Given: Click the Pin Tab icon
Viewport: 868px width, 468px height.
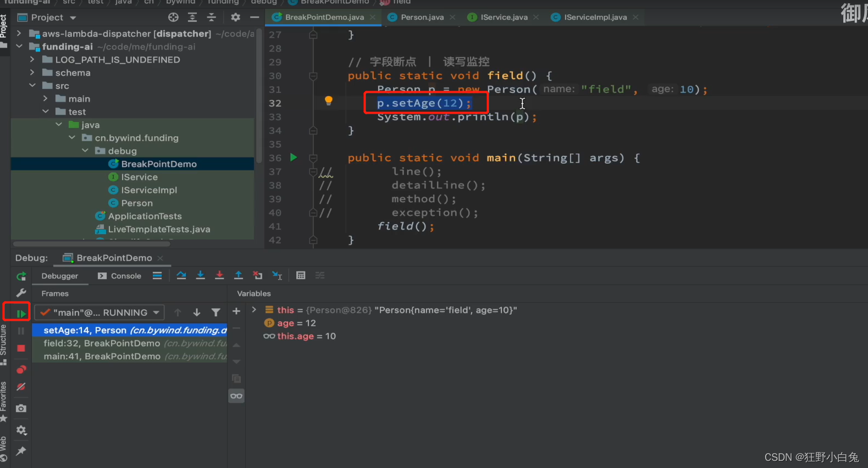Looking at the screenshot, I should coord(21,451).
